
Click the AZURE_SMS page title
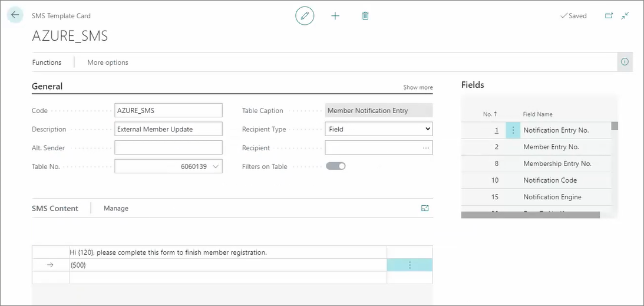coord(70,36)
